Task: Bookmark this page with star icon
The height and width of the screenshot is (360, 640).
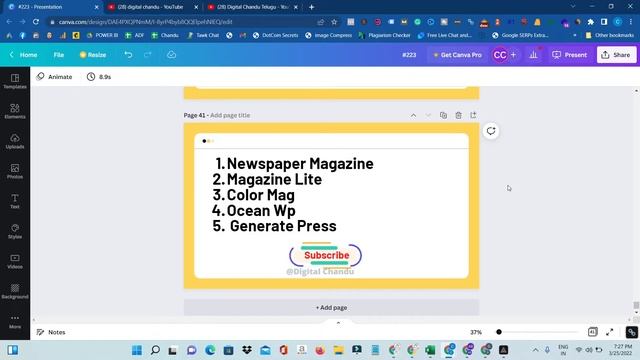Action: tap(334, 22)
